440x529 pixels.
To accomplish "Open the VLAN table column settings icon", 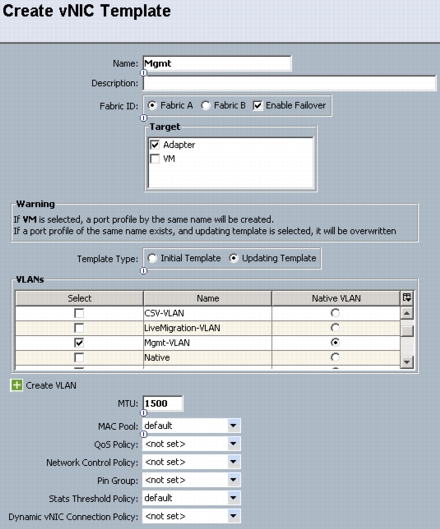I will pyautogui.click(x=407, y=298).
